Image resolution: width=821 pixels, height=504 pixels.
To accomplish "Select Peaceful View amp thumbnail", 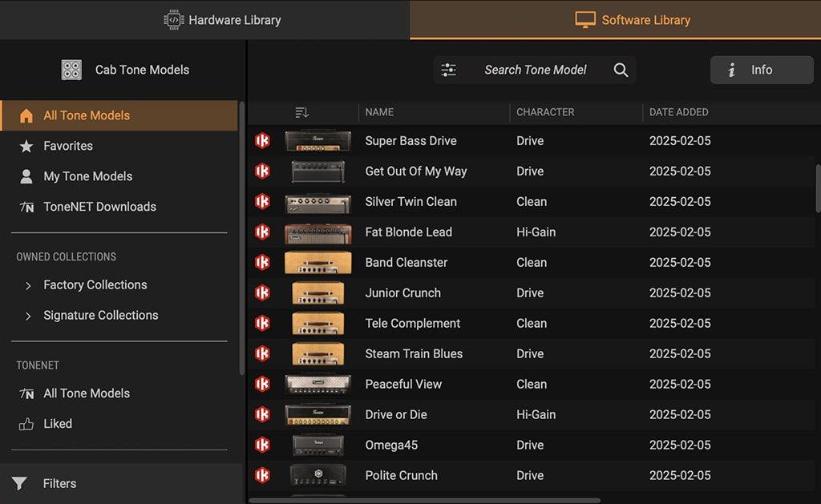I will coord(317,384).
